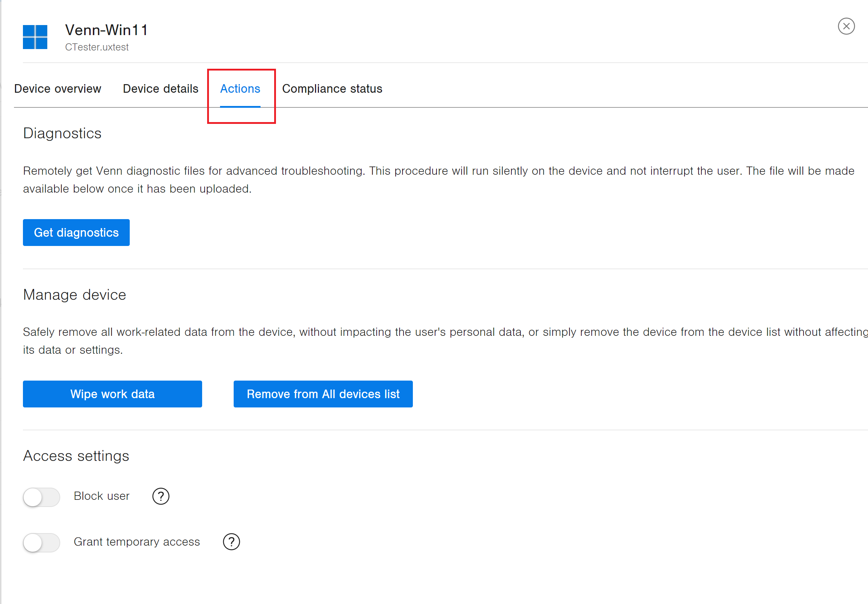Click the Block user label text

tap(101, 496)
